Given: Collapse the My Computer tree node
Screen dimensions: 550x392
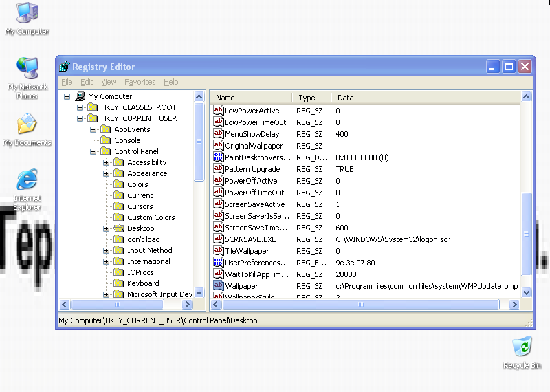Looking at the screenshot, I should (67, 96).
